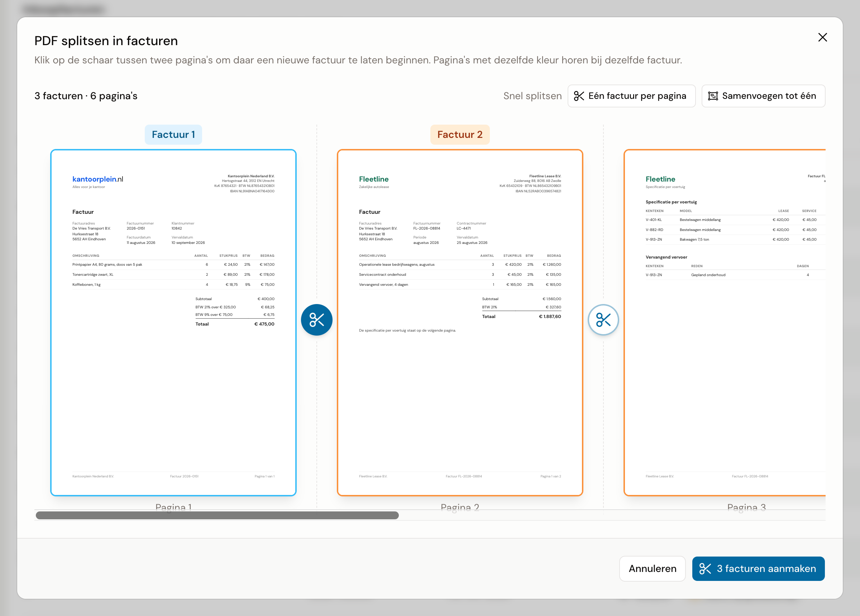The image size is (860, 616).
Task: Confirm with '3 facturen aanmaken' button
Action: pyautogui.click(x=758, y=568)
